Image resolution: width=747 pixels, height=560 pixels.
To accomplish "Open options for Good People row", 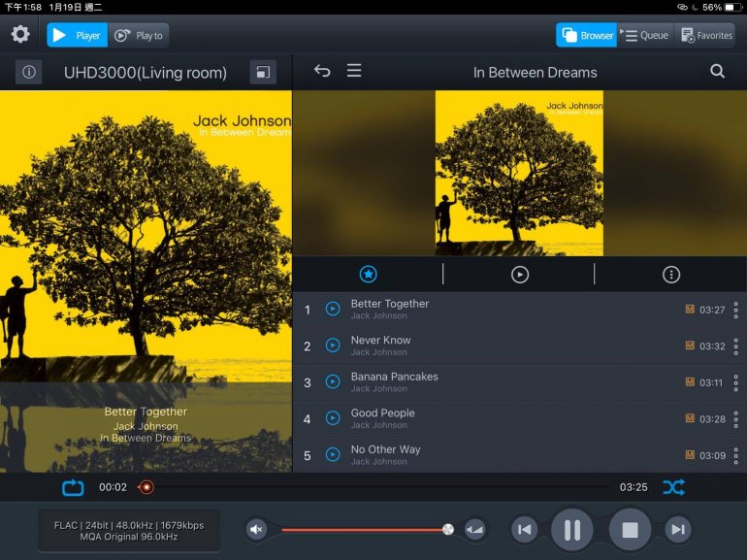I will [x=736, y=419].
